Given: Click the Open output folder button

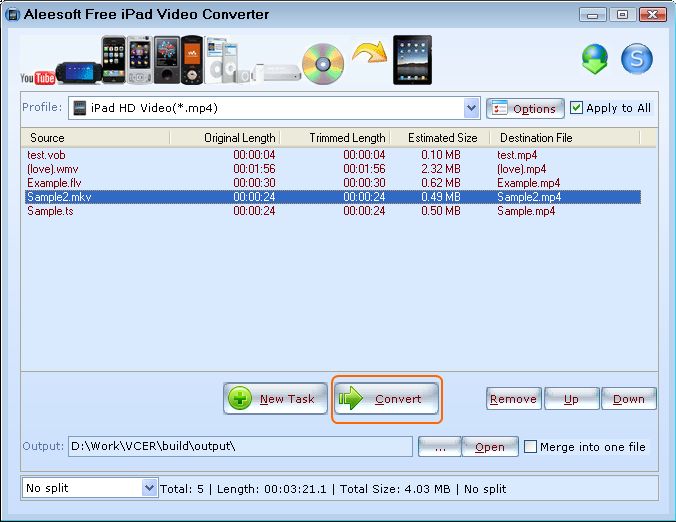Looking at the screenshot, I should coord(490,447).
